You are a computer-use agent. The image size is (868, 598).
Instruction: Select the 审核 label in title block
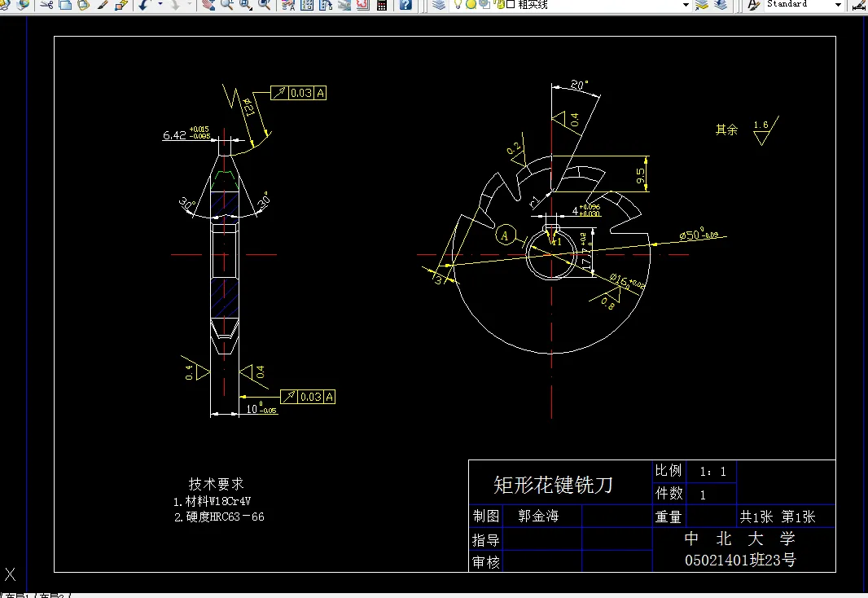[x=486, y=562]
